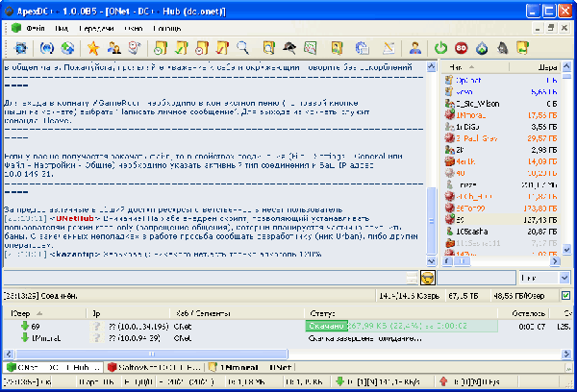Click chat pane scroll-up arrow
Screen dimensions: 577x392
(431, 66)
